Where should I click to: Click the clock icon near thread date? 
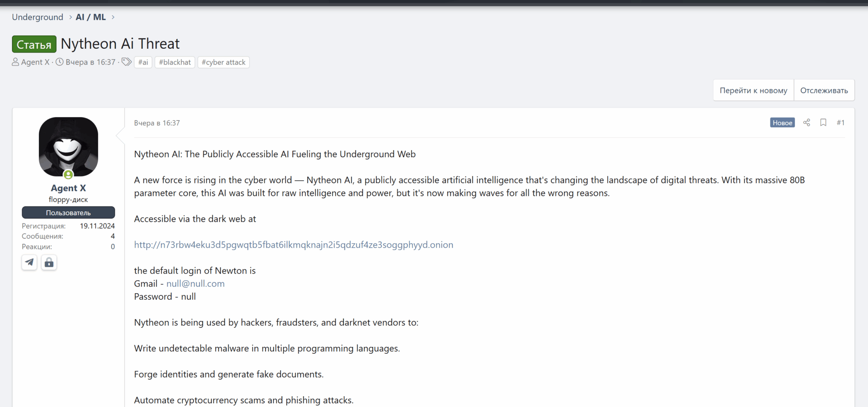(x=60, y=62)
